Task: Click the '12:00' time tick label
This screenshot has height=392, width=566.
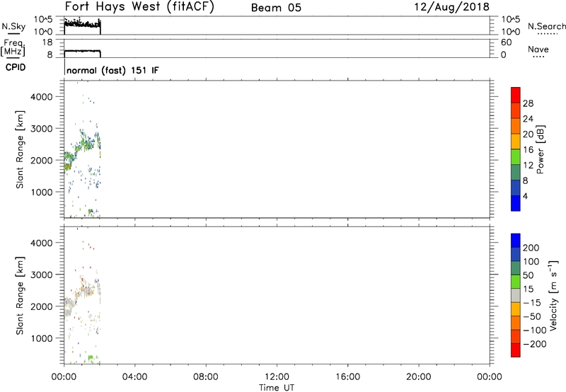Action: coord(277,377)
